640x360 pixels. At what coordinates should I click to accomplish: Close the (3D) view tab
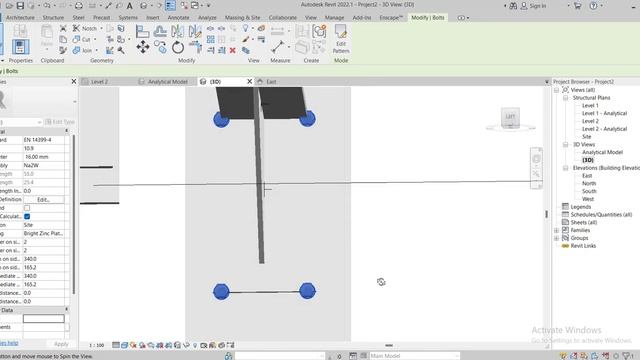(249, 82)
